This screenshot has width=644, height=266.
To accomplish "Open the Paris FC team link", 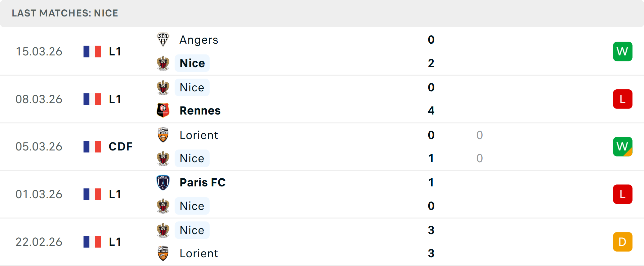I will click(203, 182).
